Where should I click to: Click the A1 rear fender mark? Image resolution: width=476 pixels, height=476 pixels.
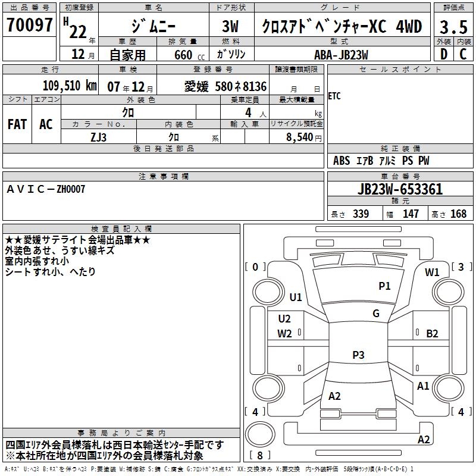[423, 386]
